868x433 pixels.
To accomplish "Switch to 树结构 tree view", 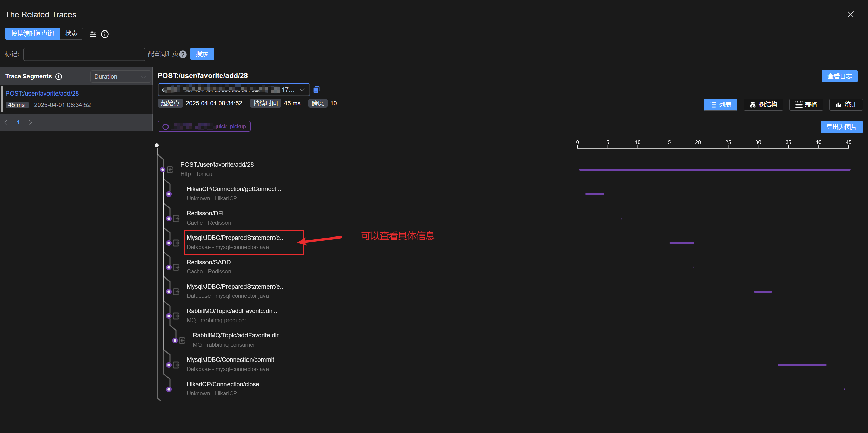I will click(x=763, y=105).
